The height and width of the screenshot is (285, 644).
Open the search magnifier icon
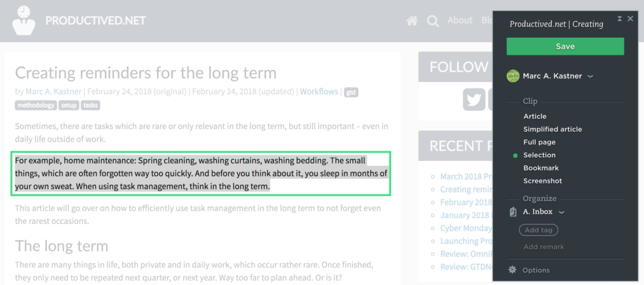point(433,21)
